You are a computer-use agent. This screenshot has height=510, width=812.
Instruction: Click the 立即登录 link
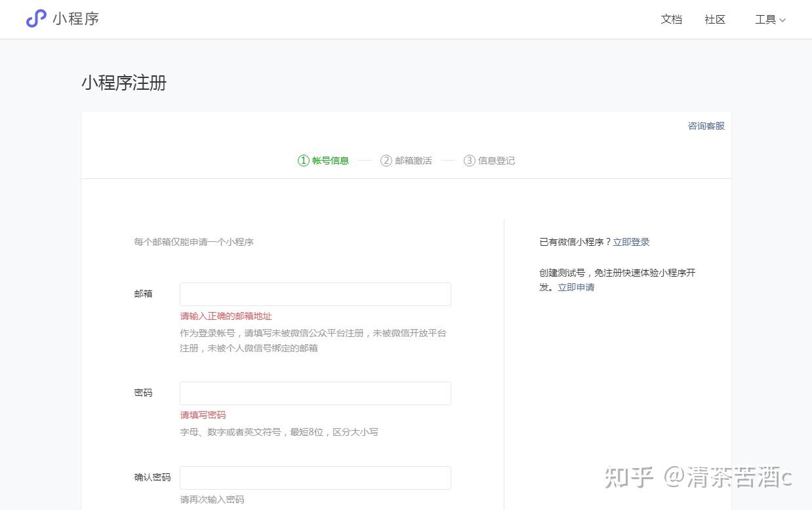[x=632, y=242]
